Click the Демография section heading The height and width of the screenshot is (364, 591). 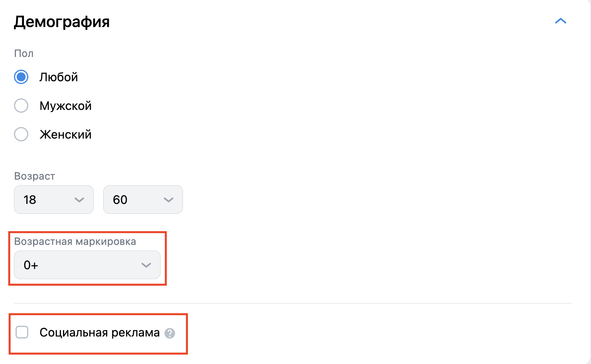pos(62,22)
